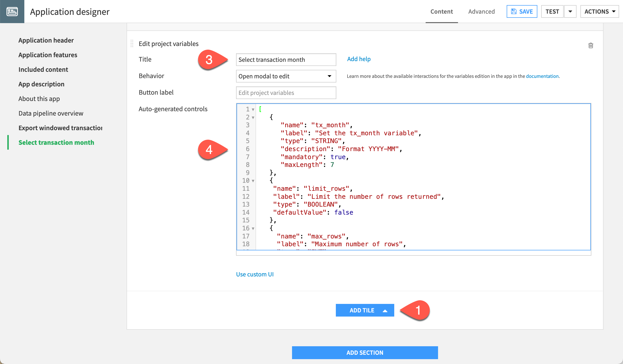Click the Use custom UI link
This screenshot has height=364, width=623.
coord(255,274)
